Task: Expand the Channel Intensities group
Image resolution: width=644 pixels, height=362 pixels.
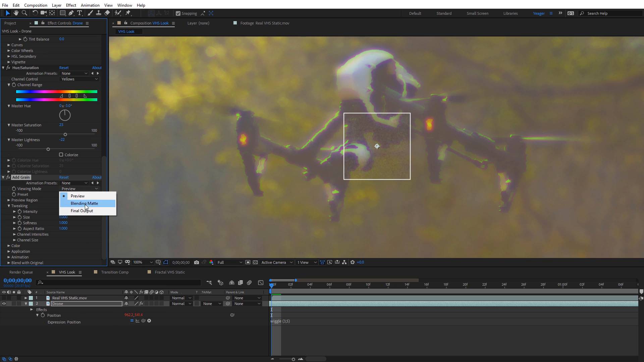Action: point(15,234)
